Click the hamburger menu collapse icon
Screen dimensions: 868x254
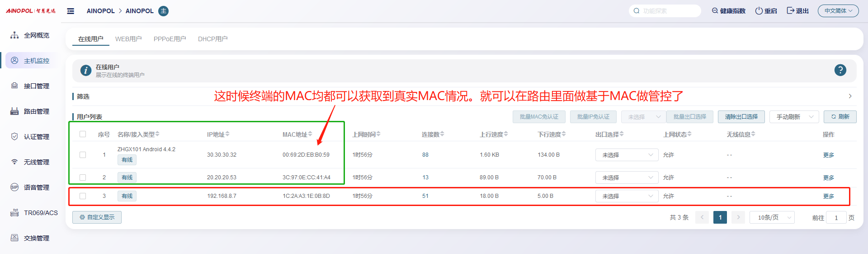71,11
